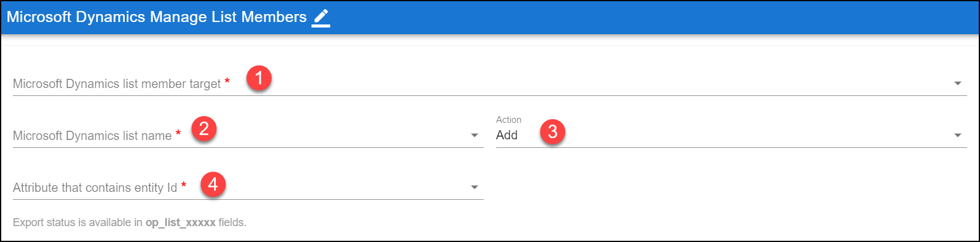Screen dimensions: 980x242
Task: Click the red numbered marker 3
Action: (552, 131)
